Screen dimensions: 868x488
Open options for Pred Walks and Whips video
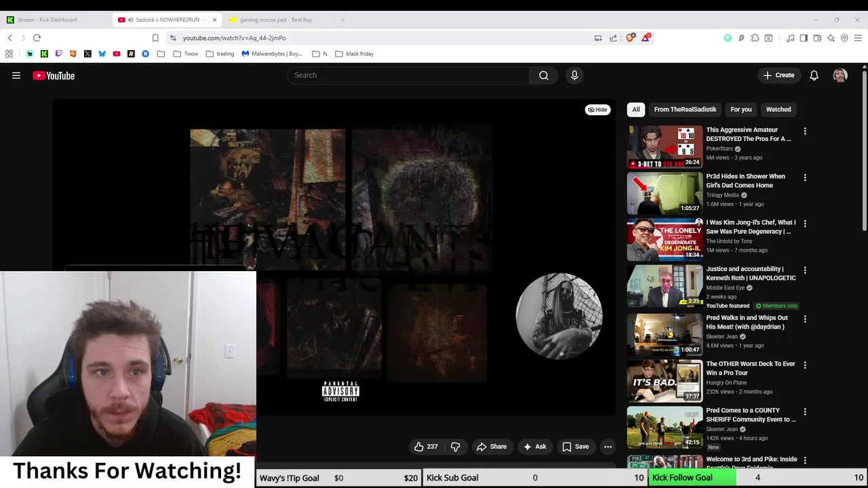tap(805, 319)
